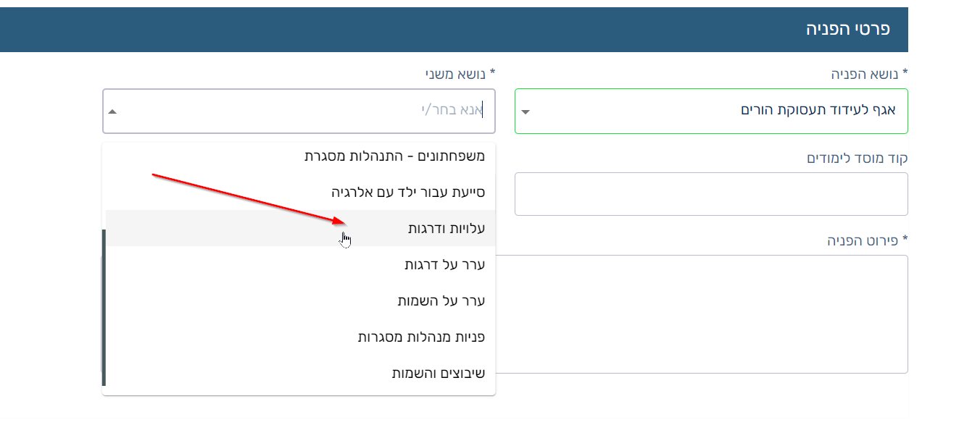Click the dropdown list's dark scrollbar
Screen dimensions: 980x425
(x=104, y=307)
